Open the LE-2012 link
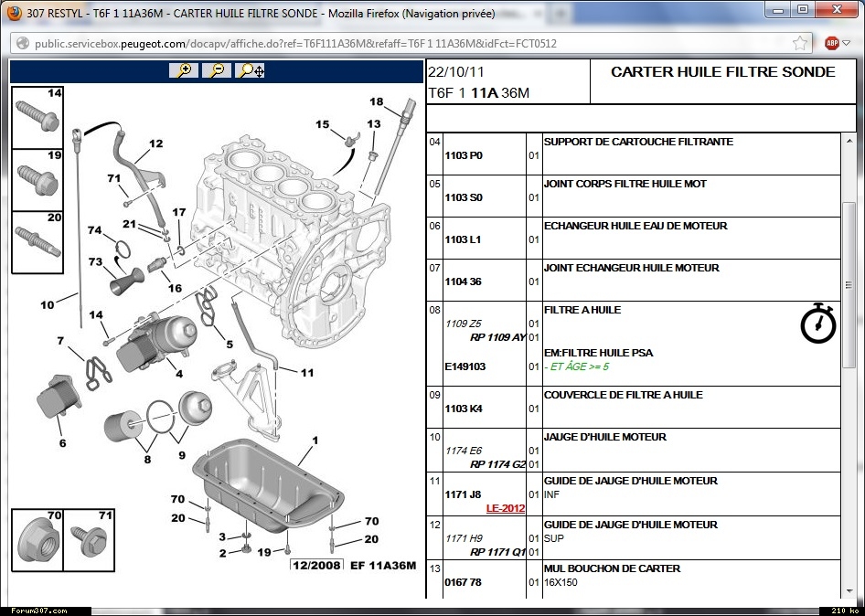 coord(506,508)
